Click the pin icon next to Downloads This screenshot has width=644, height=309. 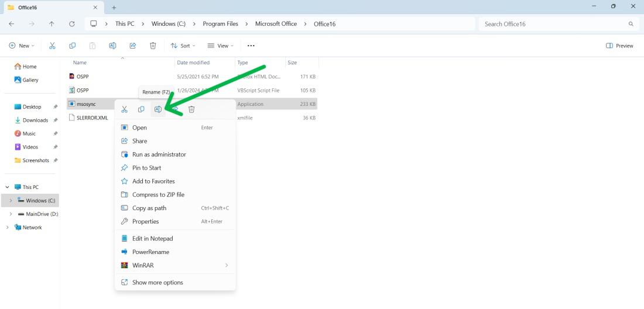point(56,120)
